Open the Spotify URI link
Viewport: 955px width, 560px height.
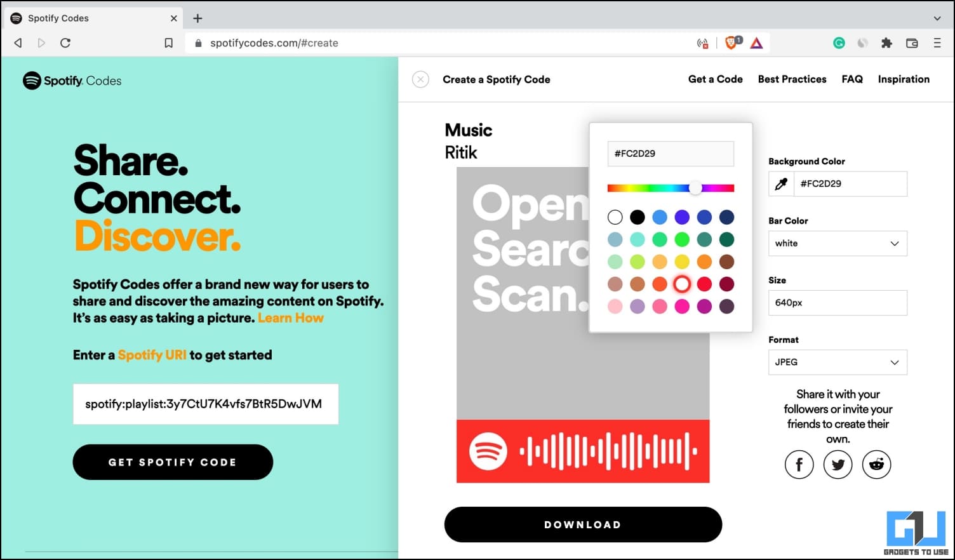152,355
